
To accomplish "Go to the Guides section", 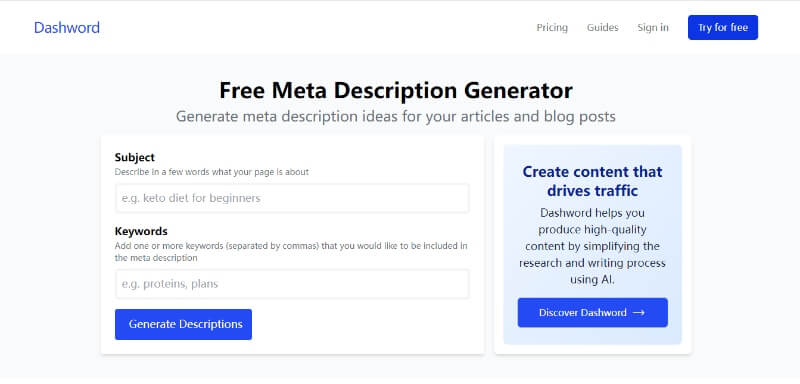I will tap(603, 28).
